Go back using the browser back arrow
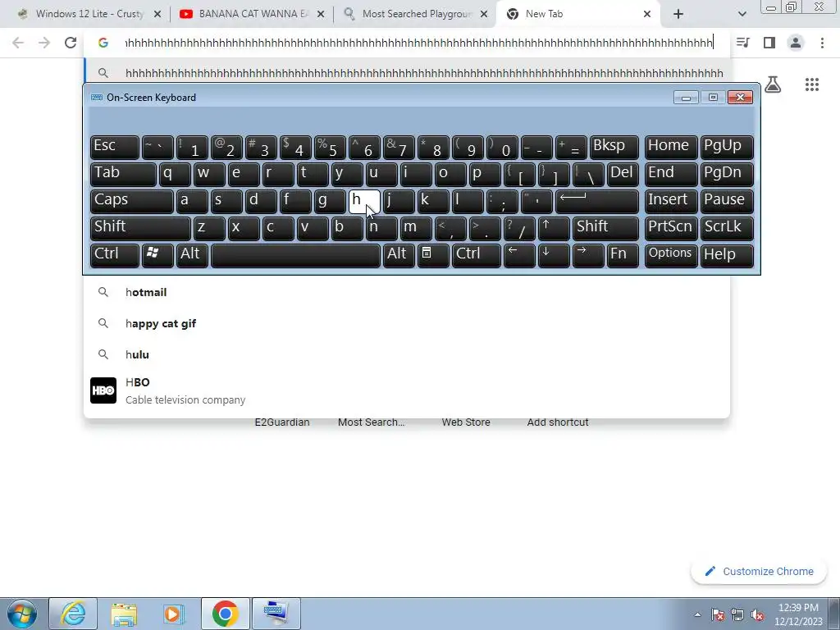 18,43
